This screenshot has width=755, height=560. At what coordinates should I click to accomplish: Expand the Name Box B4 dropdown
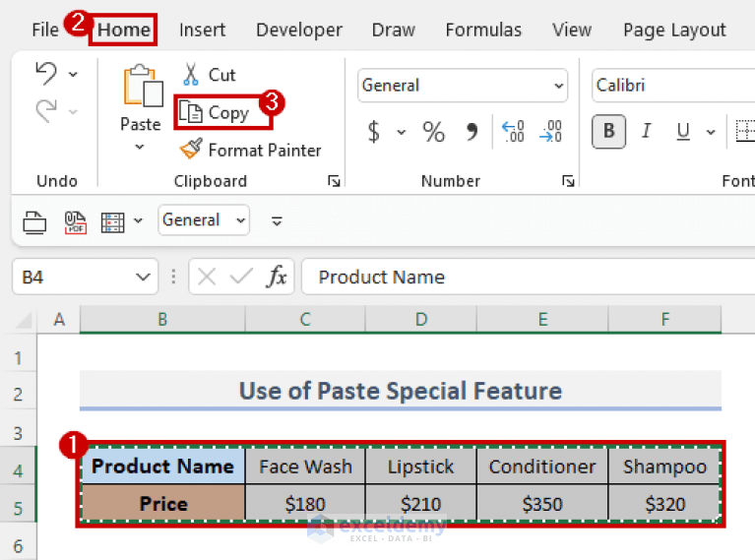(x=143, y=277)
